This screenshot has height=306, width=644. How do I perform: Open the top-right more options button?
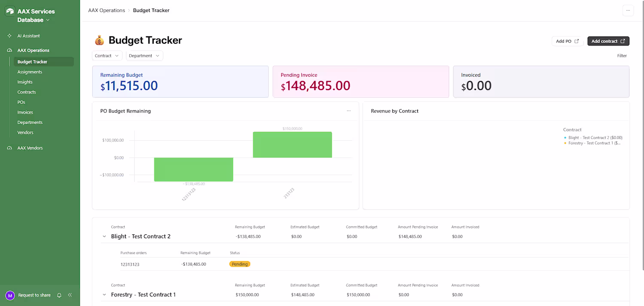(628, 11)
